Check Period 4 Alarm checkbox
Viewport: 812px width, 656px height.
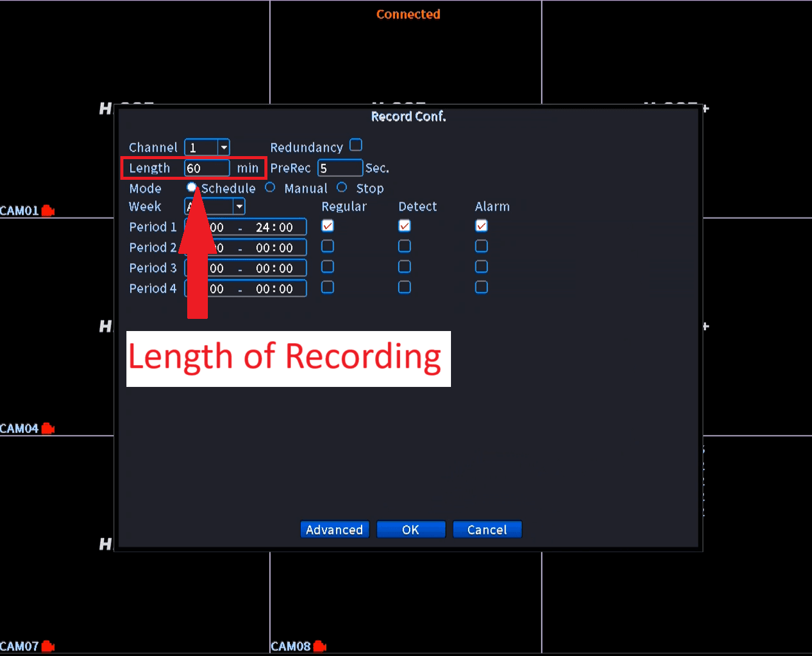[481, 287]
